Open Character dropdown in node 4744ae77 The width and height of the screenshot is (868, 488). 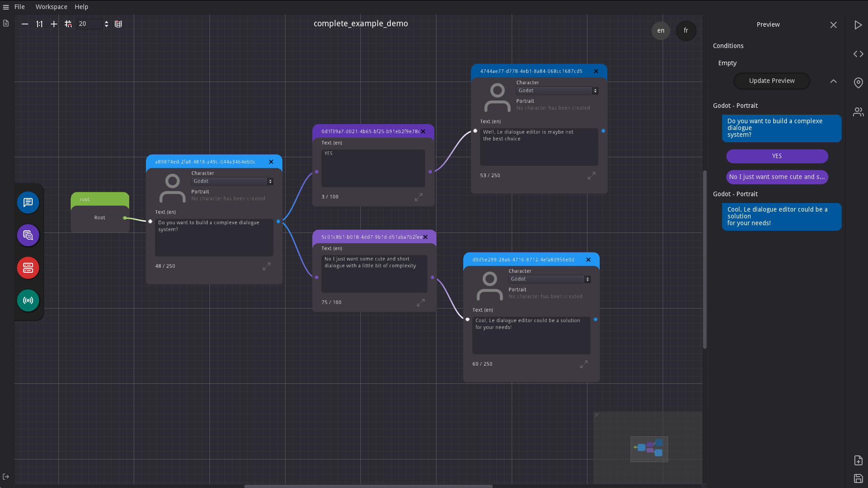557,91
